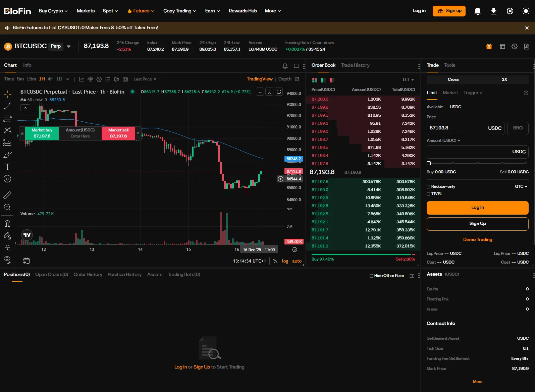Check Hide Other Pairs box
This screenshot has height=392, width=535.
pyautogui.click(x=371, y=276)
